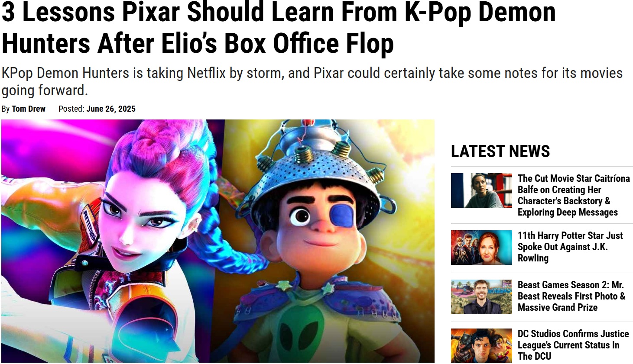Viewport: 633px width, 364px height.
Task: Open the Justice League DCU thumbnail
Action: tap(481, 346)
